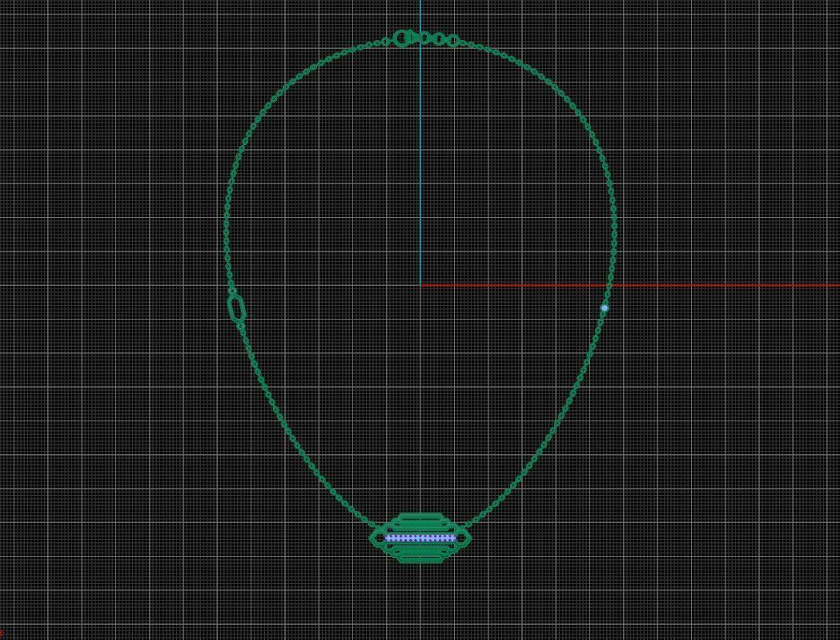Click the red X-axis line
This screenshot has width=840, height=640.
(630, 286)
